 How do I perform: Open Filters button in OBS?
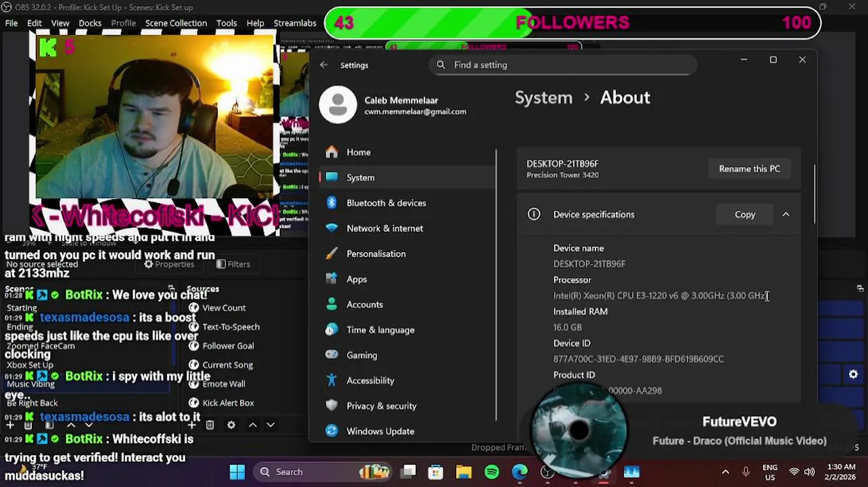point(233,264)
